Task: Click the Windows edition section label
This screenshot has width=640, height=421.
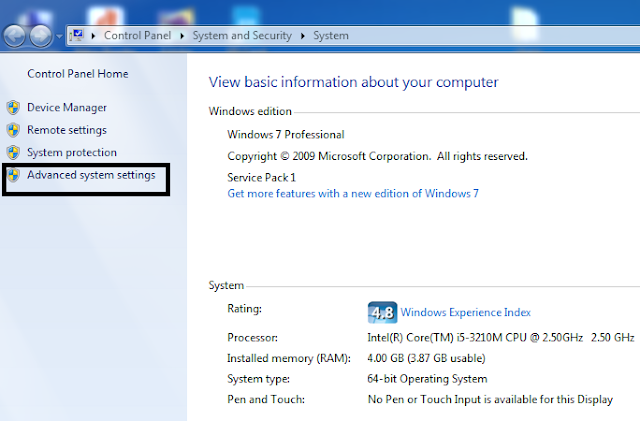Action: coord(250,111)
